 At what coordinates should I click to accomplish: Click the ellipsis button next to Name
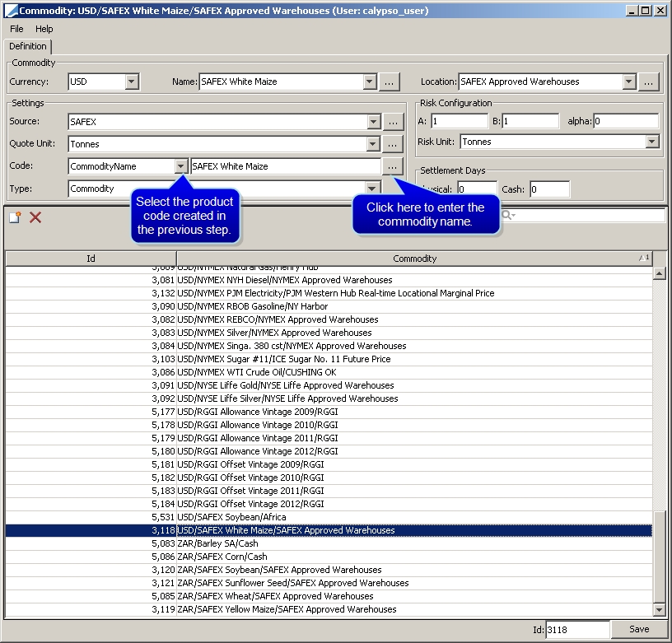click(x=390, y=82)
